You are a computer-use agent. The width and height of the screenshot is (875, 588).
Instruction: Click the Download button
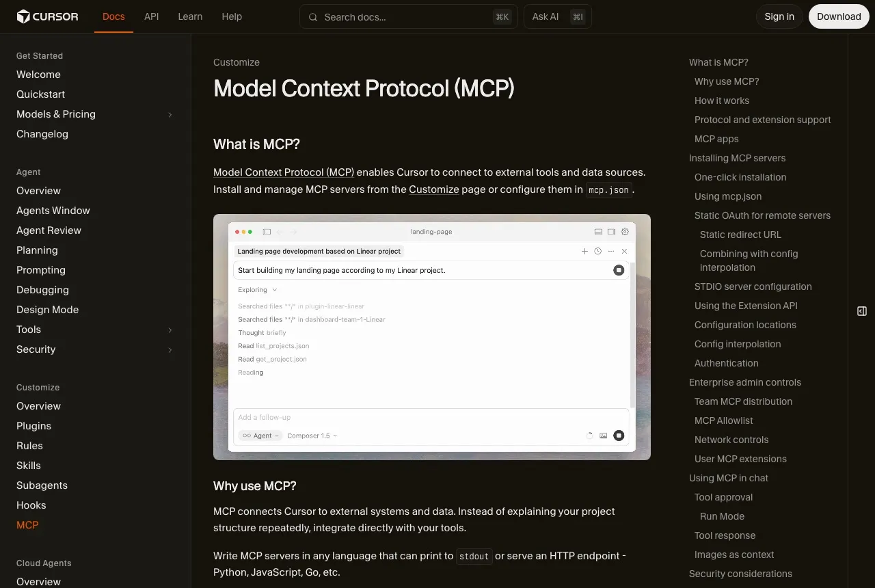coord(839,16)
